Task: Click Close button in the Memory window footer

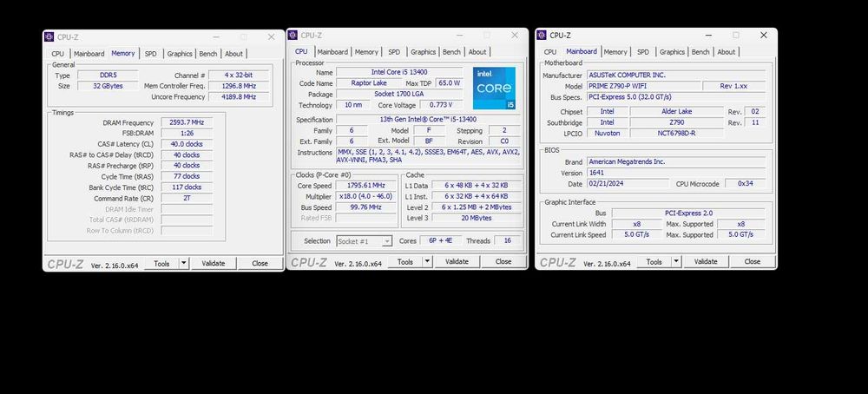Action: click(260, 264)
